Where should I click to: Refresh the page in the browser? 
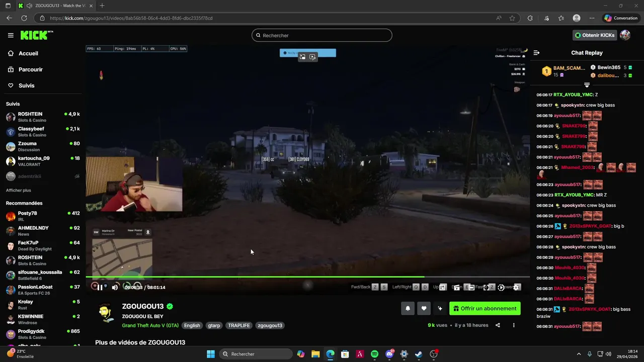point(24,18)
